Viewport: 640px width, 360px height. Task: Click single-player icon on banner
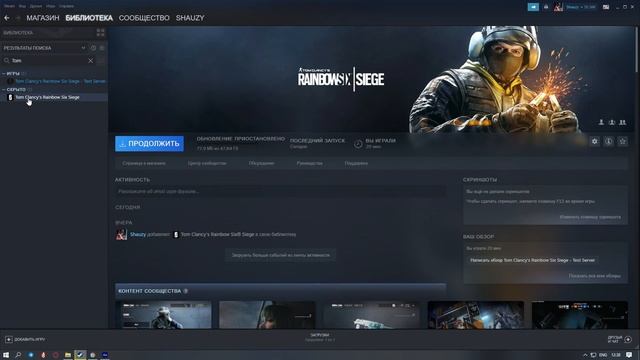(601, 122)
